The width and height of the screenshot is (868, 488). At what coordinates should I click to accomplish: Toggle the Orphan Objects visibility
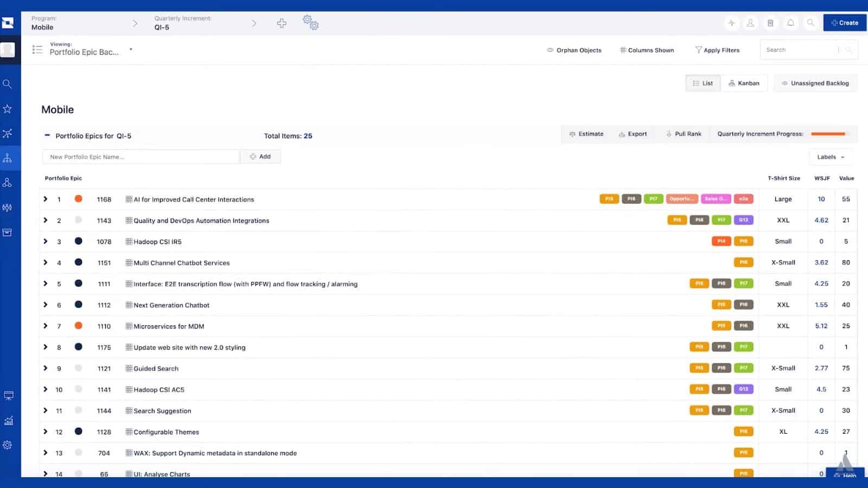click(x=574, y=50)
